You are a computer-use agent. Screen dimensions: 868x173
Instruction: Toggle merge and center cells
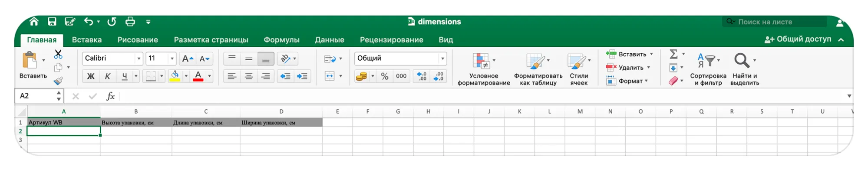pos(330,76)
